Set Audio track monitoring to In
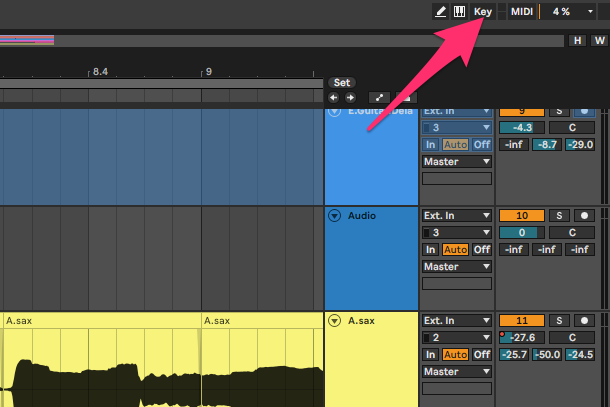Viewport: 610px width, 407px height. click(x=430, y=249)
